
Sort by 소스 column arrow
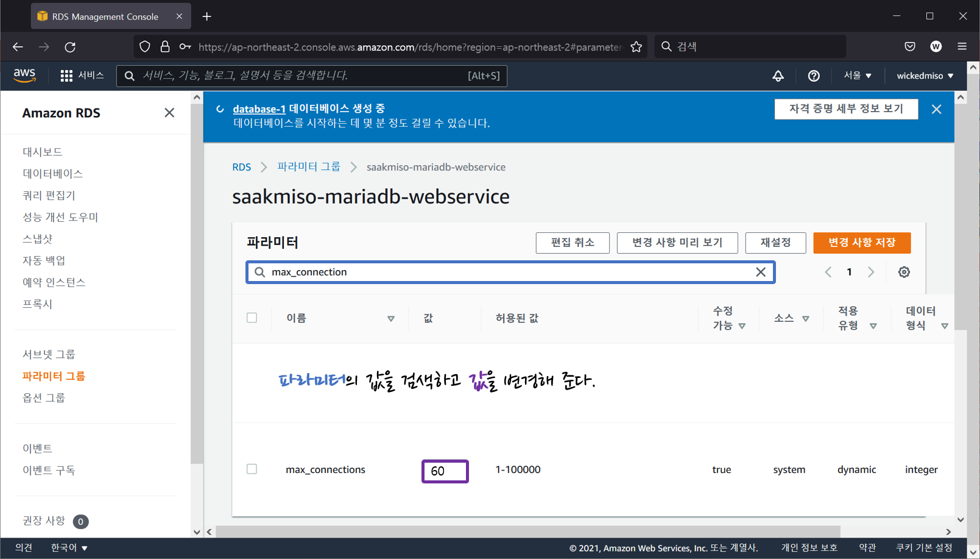[806, 319]
